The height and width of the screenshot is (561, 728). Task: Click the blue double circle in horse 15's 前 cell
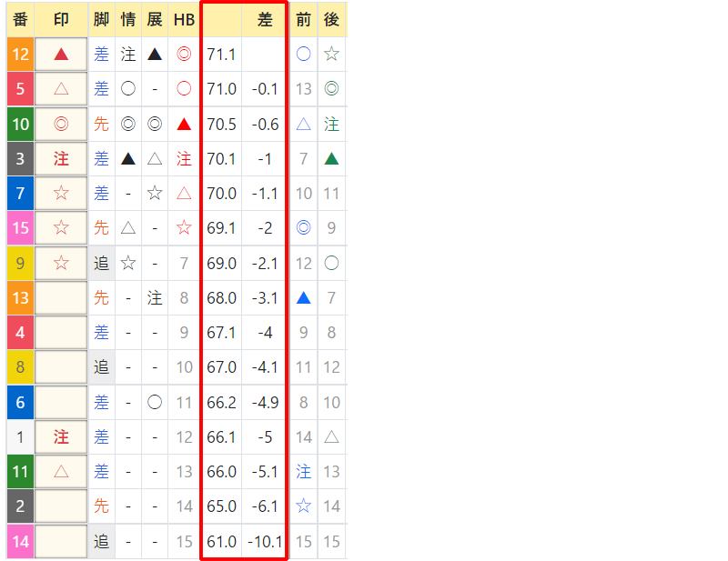pos(304,228)
